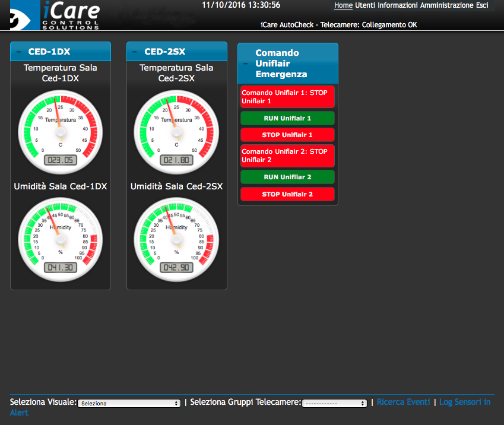Open the Informazioni menu item
The height and width of the screenshot is (425, 504).
(398, 5)
